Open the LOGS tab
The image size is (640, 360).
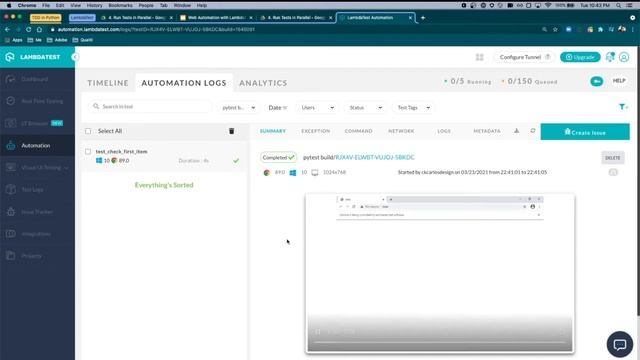(444, 131)
